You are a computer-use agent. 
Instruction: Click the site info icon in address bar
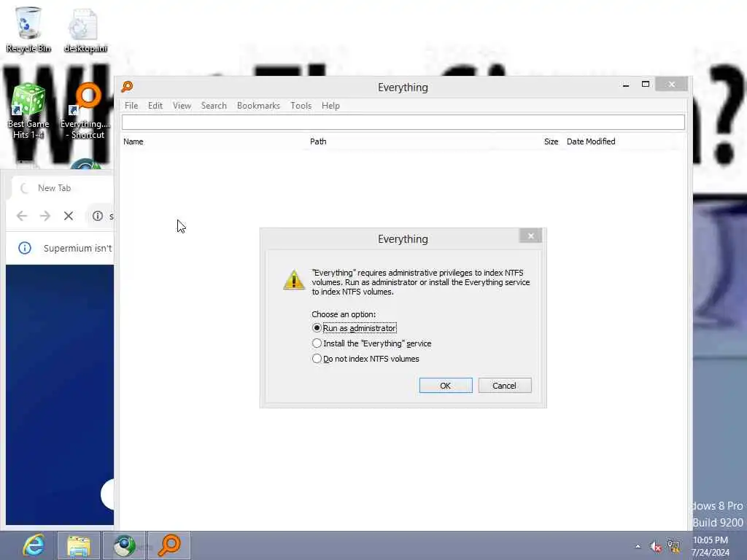tap(98, 216)
